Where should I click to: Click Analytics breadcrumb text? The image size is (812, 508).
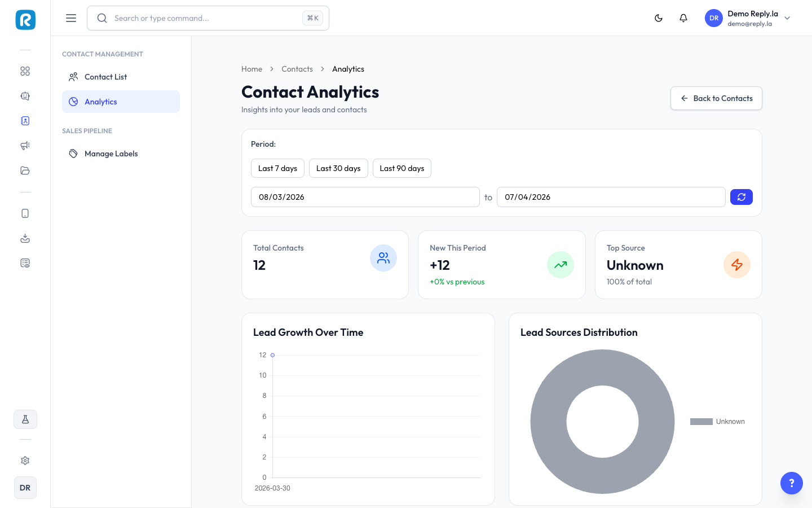[x=348, y=69]
